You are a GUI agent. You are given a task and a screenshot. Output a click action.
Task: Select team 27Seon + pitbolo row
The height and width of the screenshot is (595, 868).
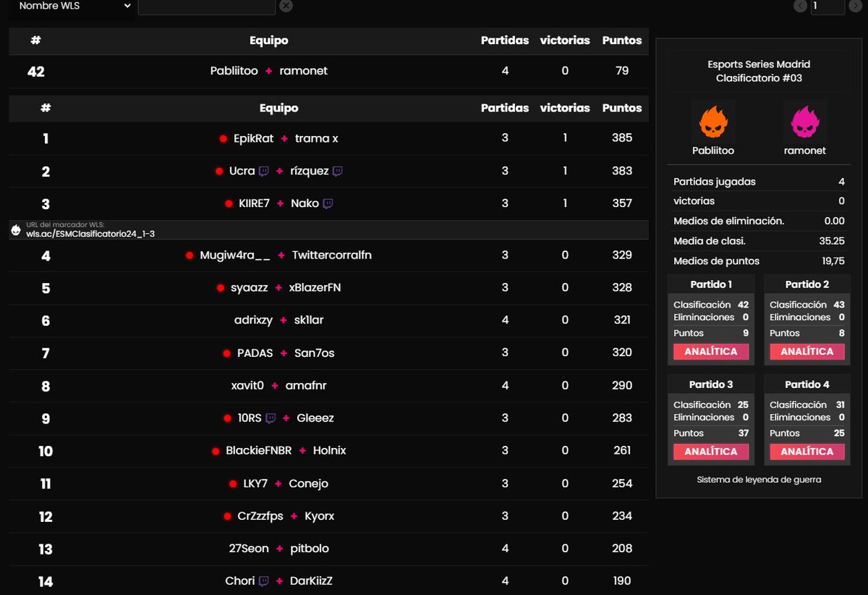(x=328, y=549)
